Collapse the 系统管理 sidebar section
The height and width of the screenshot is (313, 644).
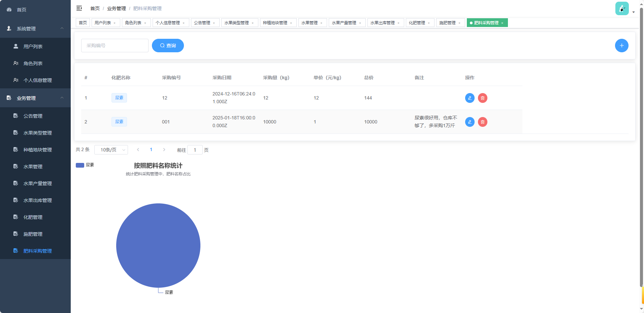(62, 29)
